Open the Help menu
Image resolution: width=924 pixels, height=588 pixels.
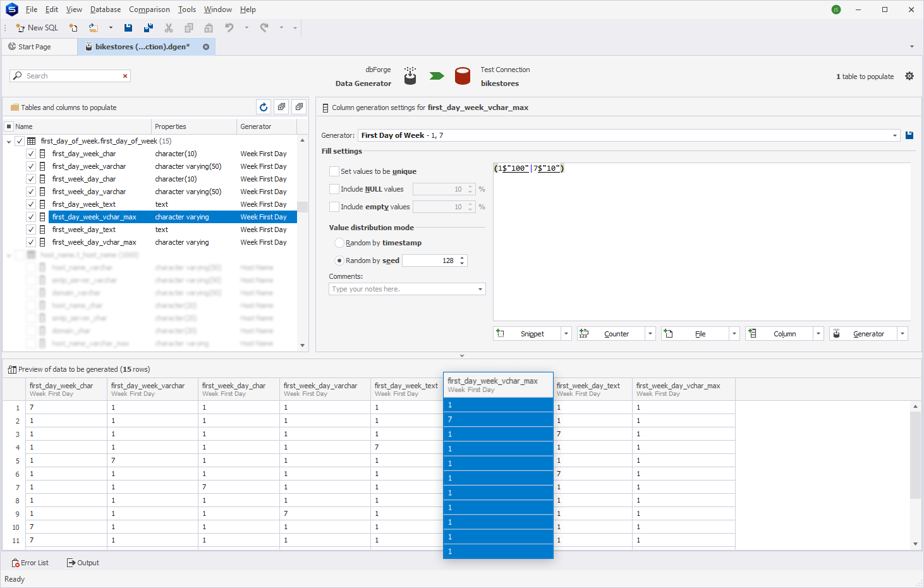click(248, 9)
